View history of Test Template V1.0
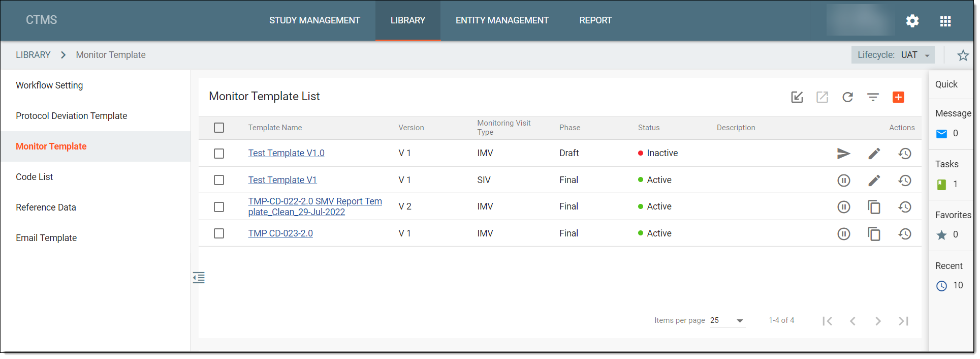This screenshot has height=359, width=980. click(x=905, y=154)
